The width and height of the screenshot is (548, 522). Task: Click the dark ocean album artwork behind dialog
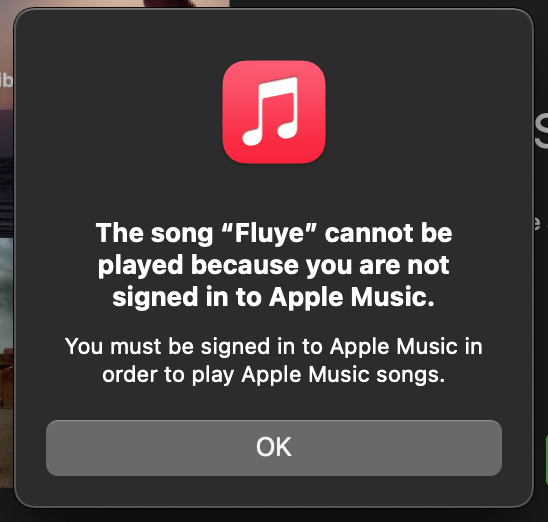click(x=6, y=173)
